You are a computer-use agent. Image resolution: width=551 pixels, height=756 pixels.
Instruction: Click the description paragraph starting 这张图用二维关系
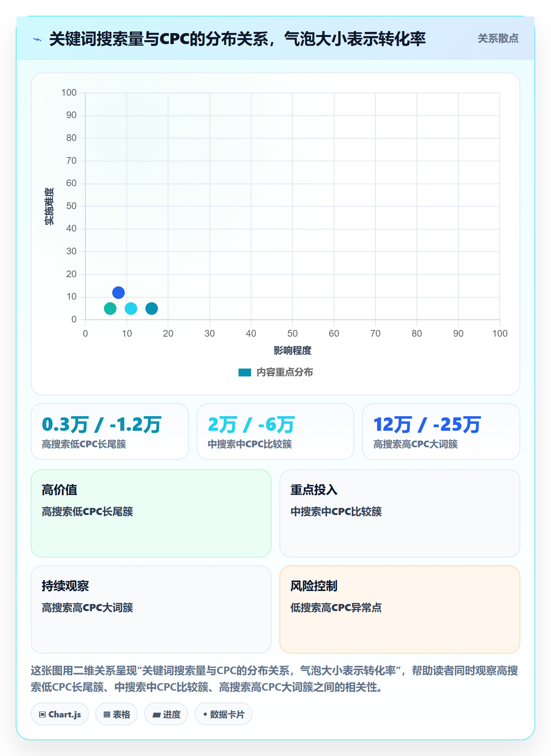[x=274, y=679]
